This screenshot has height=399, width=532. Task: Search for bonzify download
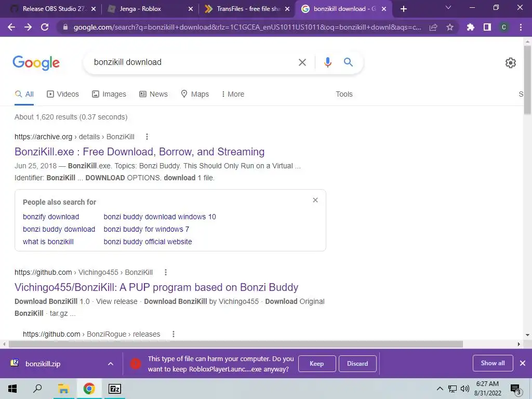point(51,217)
